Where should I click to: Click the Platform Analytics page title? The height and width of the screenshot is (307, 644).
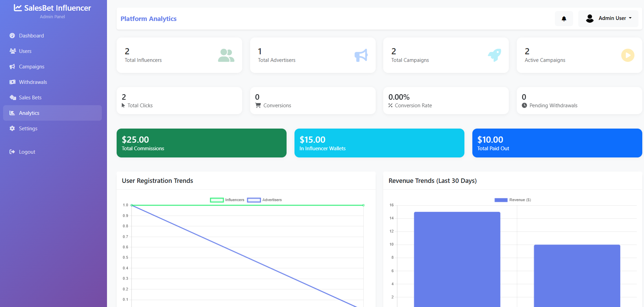[149, 19]
